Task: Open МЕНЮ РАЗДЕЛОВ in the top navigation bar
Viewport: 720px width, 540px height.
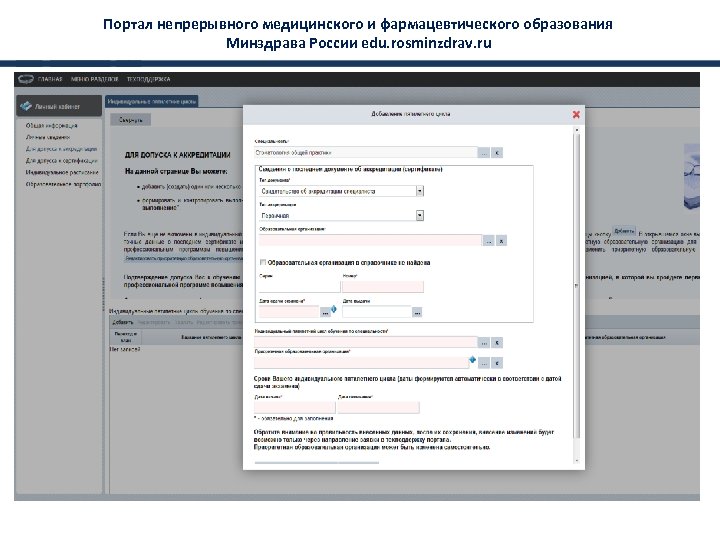Action: [x=95, y=79]
